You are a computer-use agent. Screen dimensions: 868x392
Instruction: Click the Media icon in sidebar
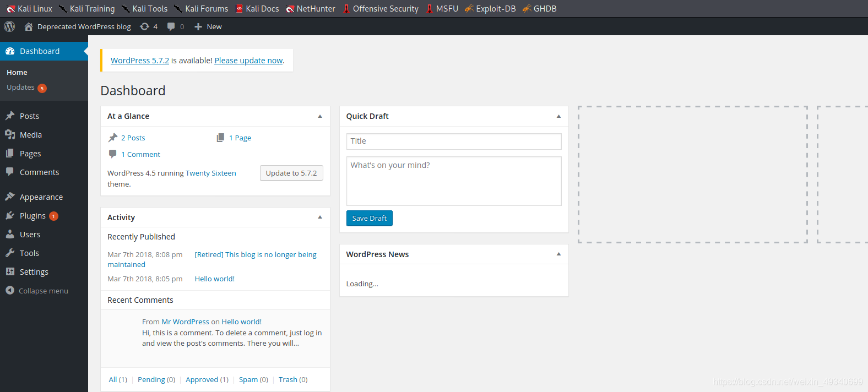tap(10, 134)
